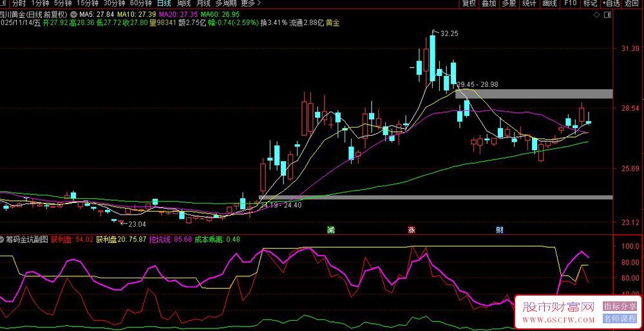Select the 5分钟 period tab
Viewport: 644px width, 331px height.
click(63, 4)
